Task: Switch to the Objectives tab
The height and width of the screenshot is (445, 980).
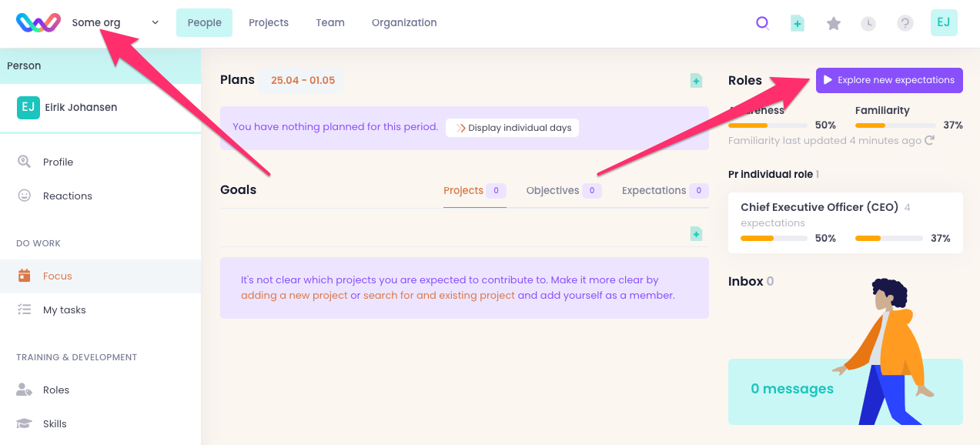Action: 553,190
